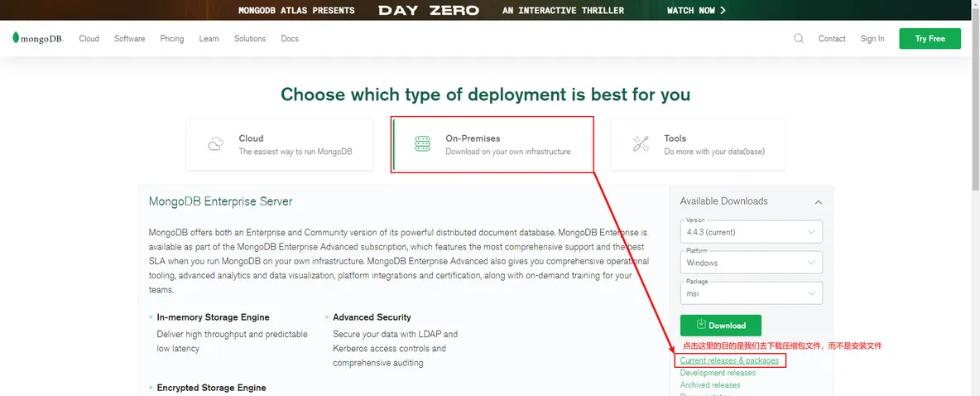This screenshot has height=396, width=980.
Task: Open the Software menu
Action: (x=129, y=38)
